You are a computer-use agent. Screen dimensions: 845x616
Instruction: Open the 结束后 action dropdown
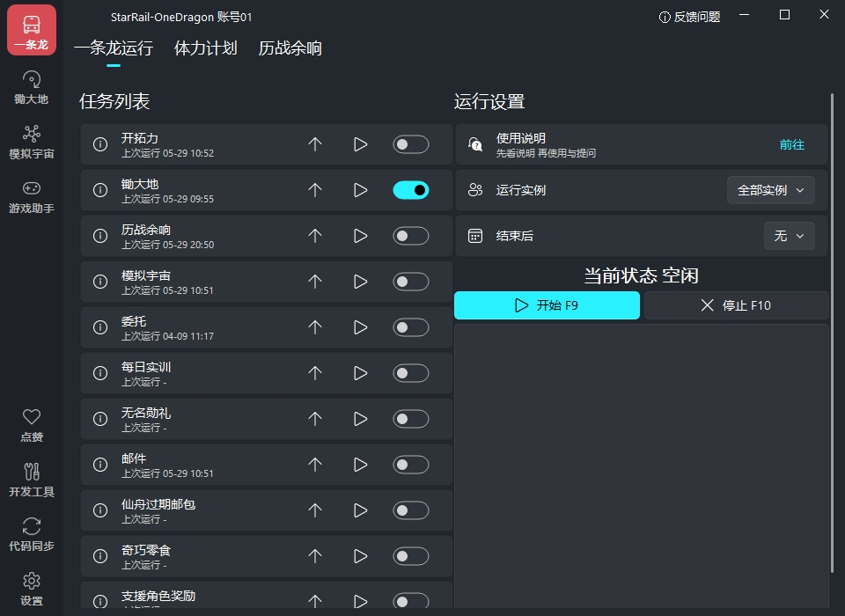[789, 236]
